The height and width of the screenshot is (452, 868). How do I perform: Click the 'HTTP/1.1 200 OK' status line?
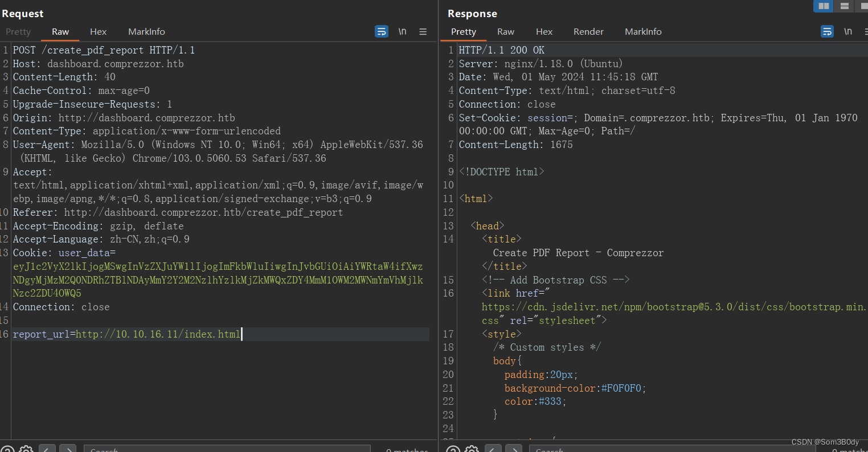pos(501,50)
